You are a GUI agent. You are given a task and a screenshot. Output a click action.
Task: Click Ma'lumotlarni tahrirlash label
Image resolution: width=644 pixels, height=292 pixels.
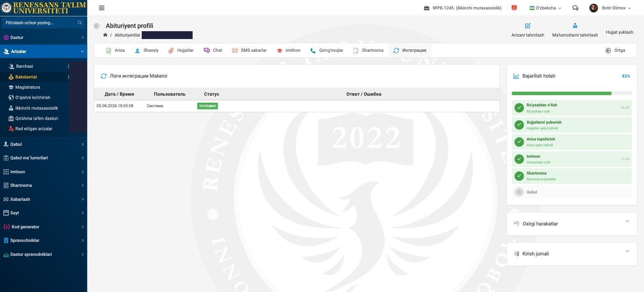pyautogui.click(x=575, y=35)
